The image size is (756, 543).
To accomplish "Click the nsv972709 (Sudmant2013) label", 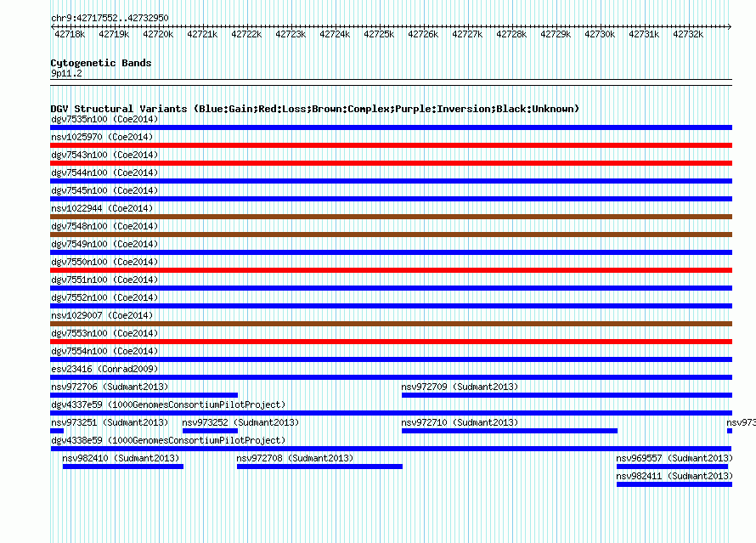I will tap(460, 387).
